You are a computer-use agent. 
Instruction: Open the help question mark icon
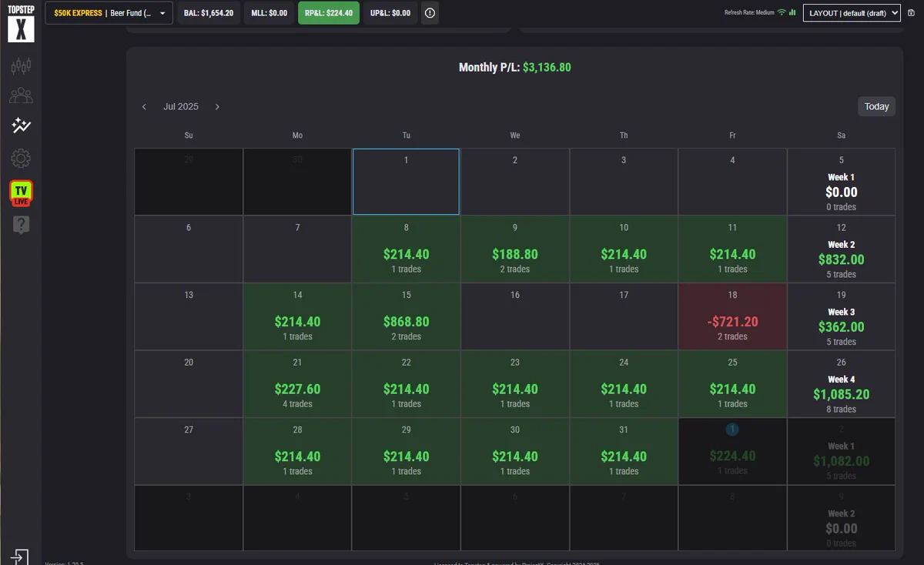coord(21,225)
